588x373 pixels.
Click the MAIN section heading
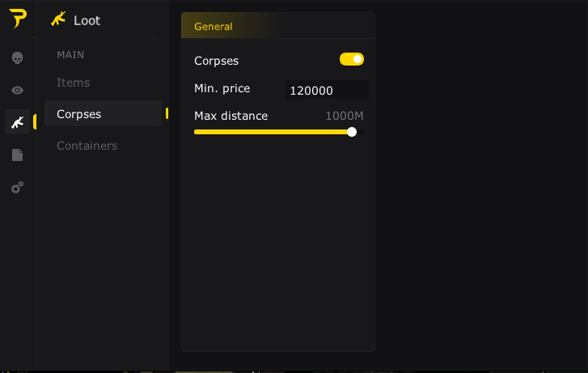(x=70, y=55)
